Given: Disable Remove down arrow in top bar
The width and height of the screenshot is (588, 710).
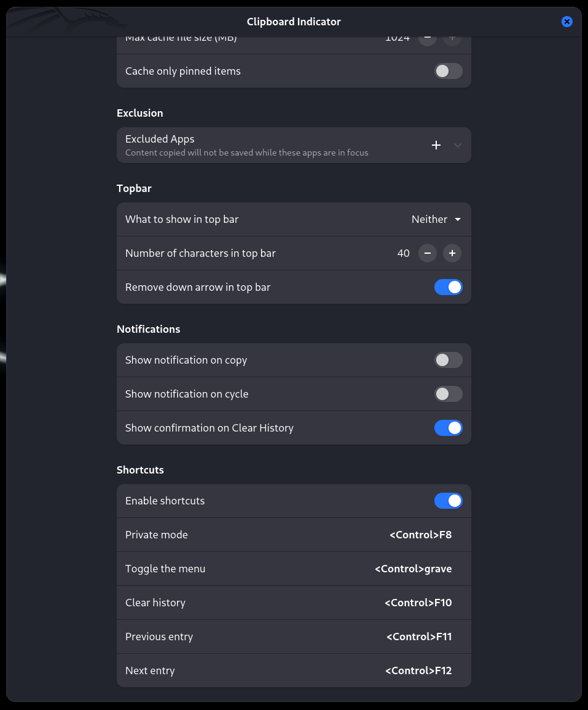Looking at the screenshot, I should point(448,287).
